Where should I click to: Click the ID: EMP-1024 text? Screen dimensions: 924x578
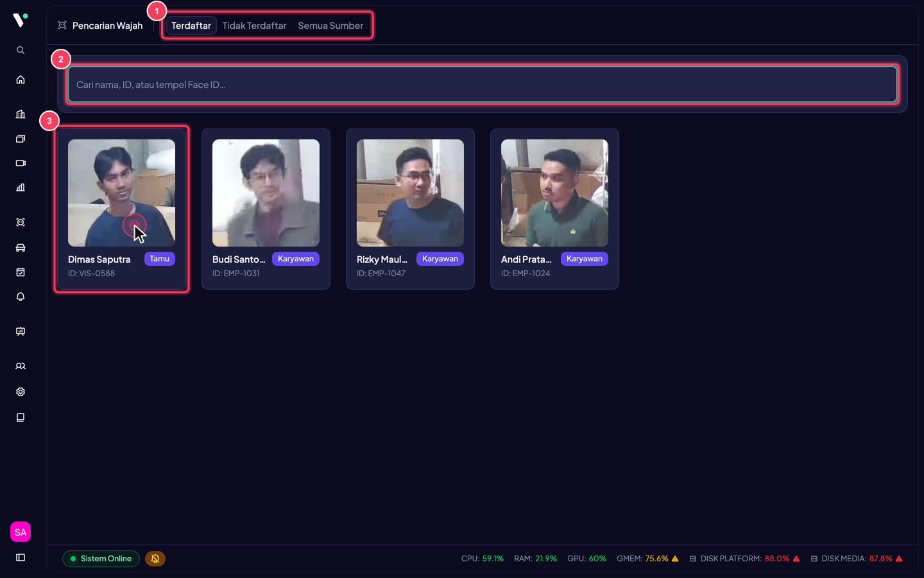coord(526,274)
